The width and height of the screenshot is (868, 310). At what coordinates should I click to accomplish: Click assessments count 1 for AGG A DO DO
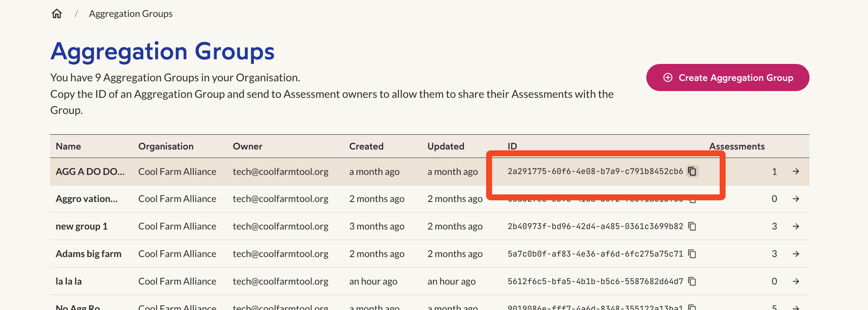tap(774, 172)
